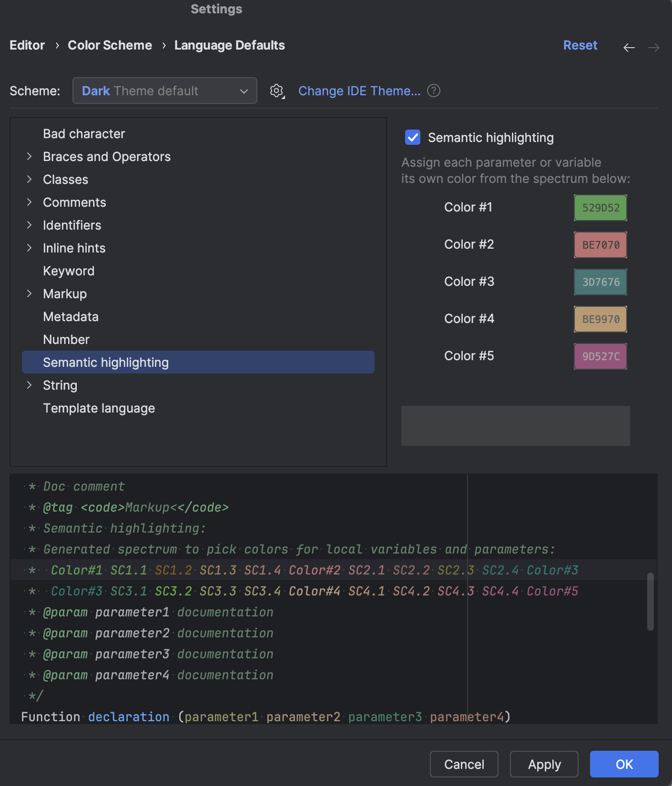Select Keyword in the list
Viewport: 672px width, 786px height.
pyautogui.click(x=69, y=271)
